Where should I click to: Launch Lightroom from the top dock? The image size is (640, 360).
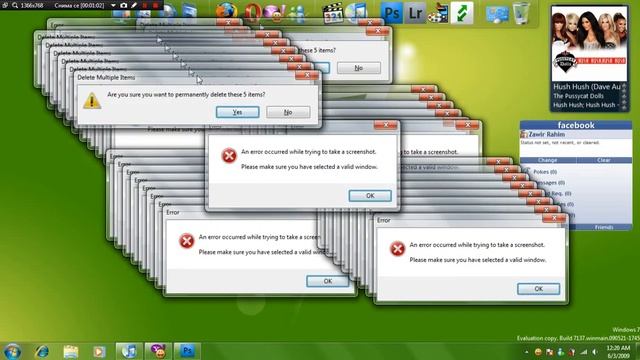415,13
